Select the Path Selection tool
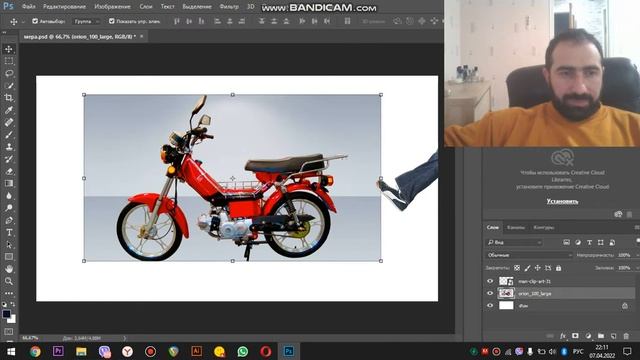Viewport: 640px width, 360px height. pos(9,244)
